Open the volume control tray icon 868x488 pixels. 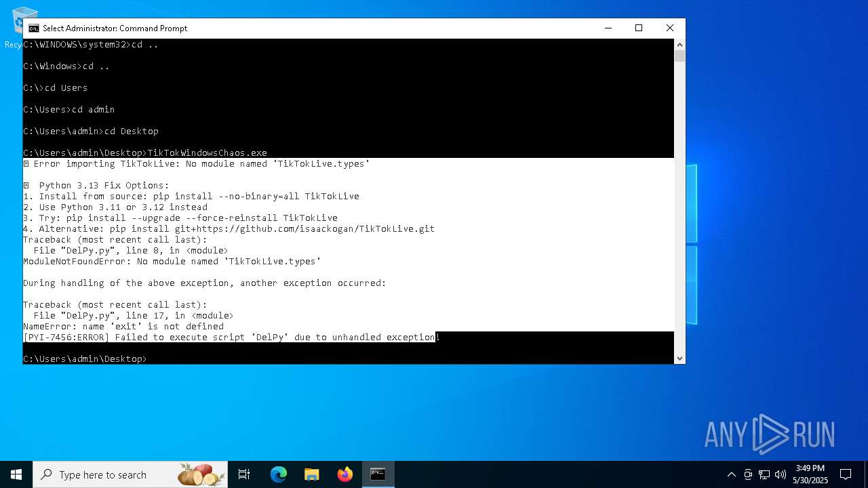(781, 474)
